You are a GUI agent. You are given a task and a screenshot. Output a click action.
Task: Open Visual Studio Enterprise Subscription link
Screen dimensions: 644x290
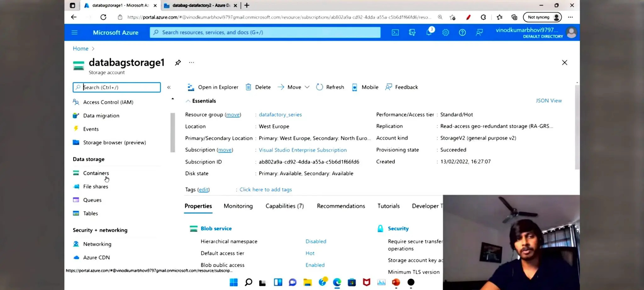(303, 150)
